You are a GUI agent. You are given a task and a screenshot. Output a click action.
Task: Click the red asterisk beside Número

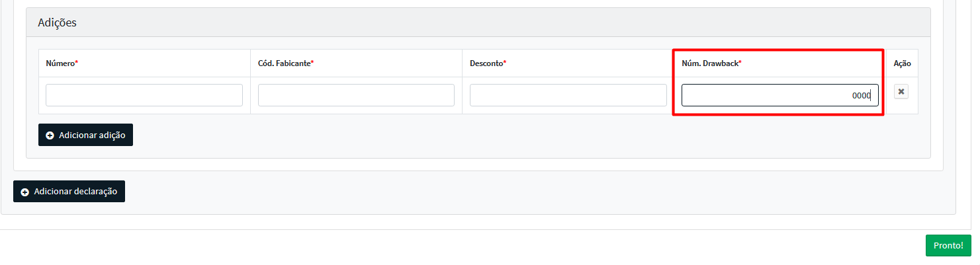(77, 63)
